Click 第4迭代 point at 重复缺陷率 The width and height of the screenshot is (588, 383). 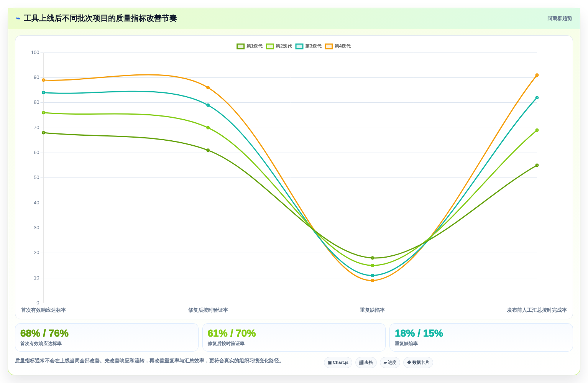point(373,281)
